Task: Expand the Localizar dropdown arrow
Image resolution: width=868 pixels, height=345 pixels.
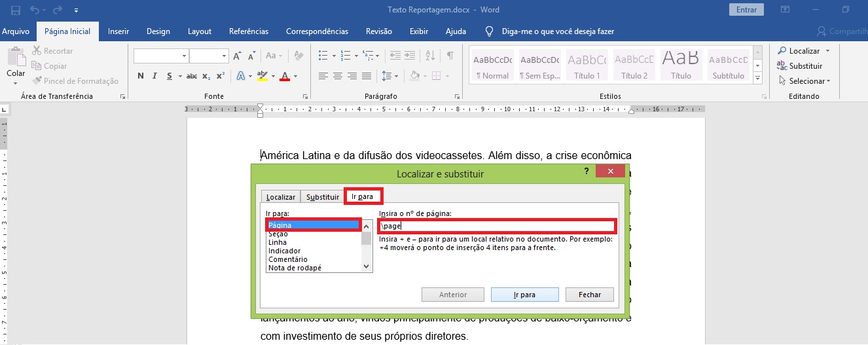Action: (x=827, y=51)
